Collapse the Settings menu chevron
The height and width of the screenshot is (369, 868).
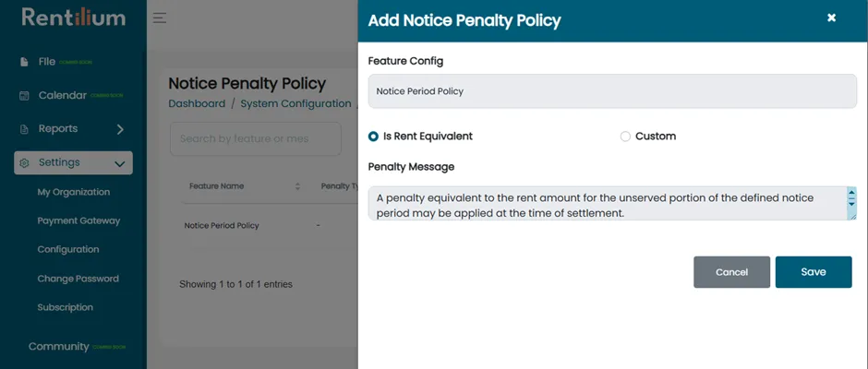point(119,164)
